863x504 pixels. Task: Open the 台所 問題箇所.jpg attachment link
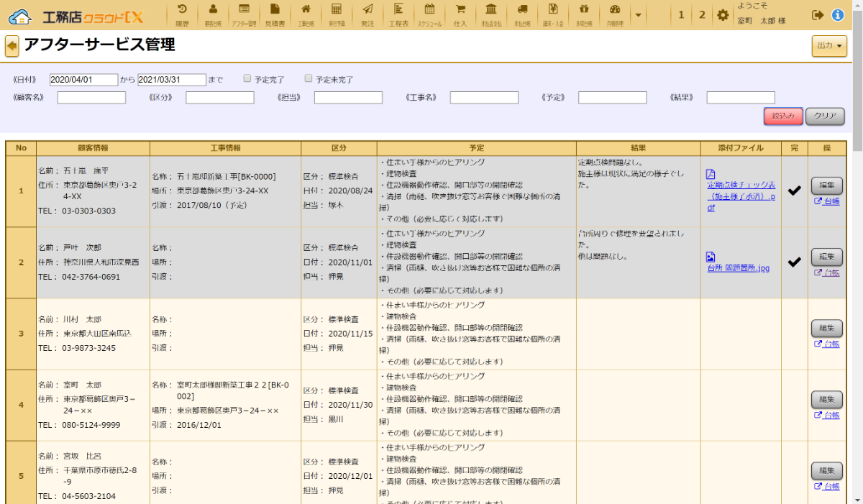tap(738, 268)
